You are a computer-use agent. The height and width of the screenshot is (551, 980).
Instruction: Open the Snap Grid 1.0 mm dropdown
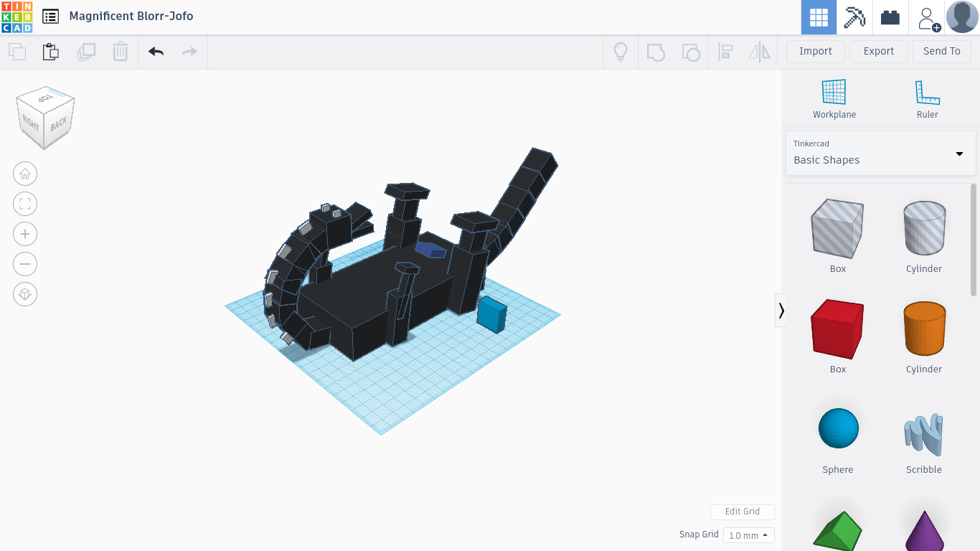(x=748, y=535)
